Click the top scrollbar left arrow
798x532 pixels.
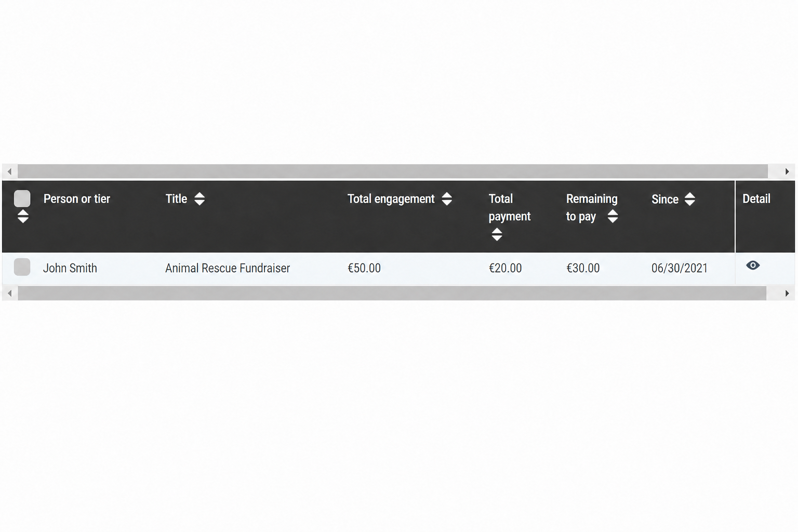9,171
